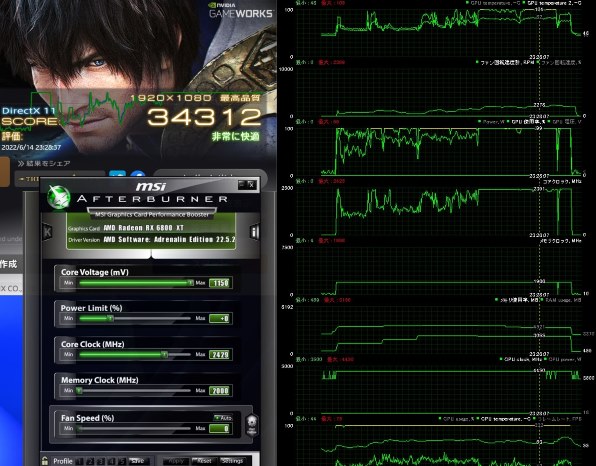Select profile slot 5

click(x=122, y=461)
